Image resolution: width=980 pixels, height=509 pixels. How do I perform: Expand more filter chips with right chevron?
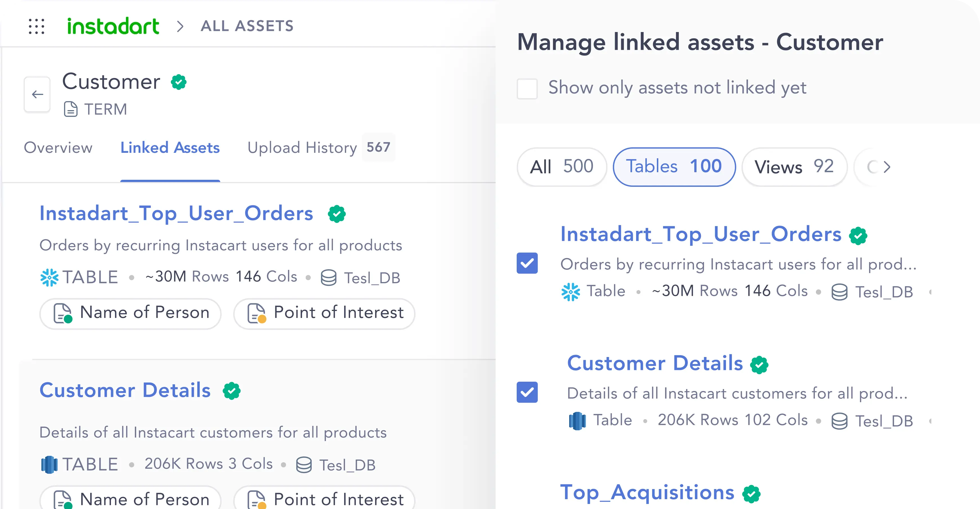[887, 167]
